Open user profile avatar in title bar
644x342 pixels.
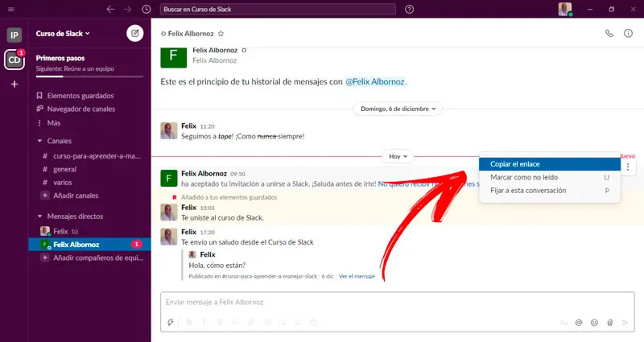pyautogui.click(x=565, y=9)
